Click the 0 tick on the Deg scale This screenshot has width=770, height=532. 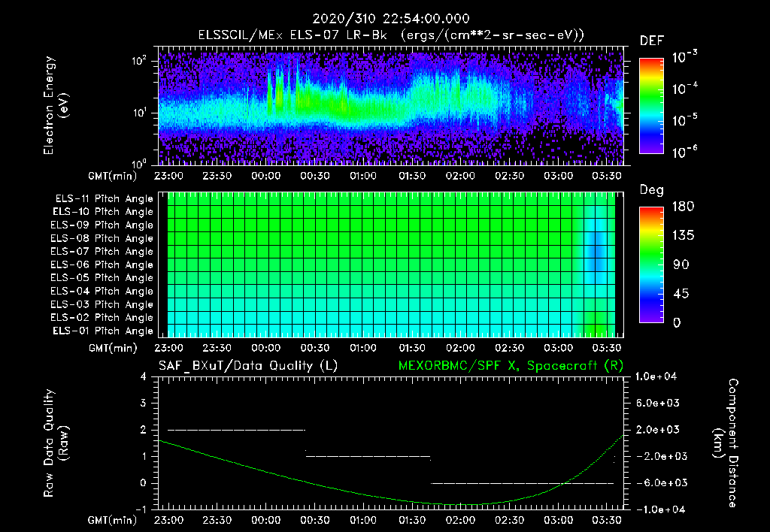point(677,322)
